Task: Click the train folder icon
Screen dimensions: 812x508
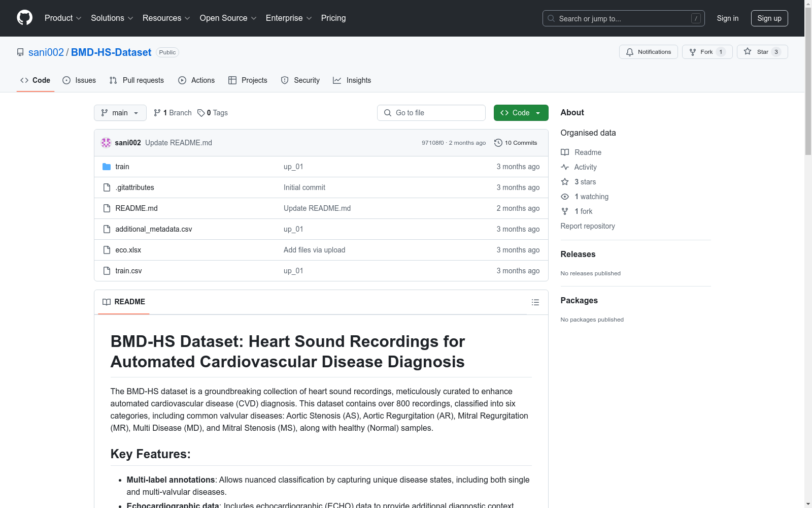Action: click(x=107, y=167)
